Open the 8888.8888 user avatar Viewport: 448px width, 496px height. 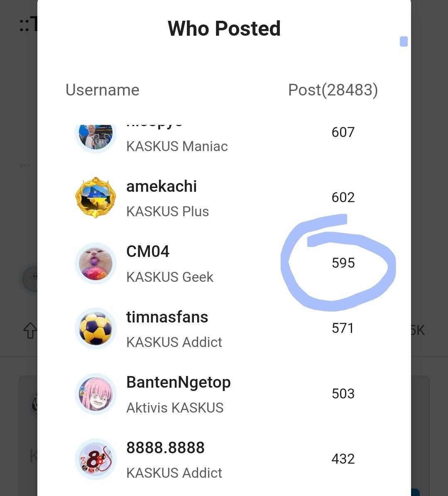(95, 459)
